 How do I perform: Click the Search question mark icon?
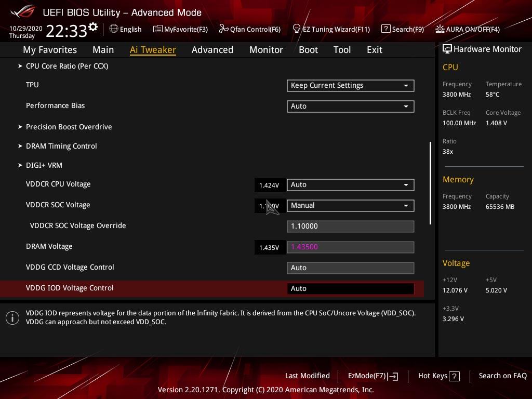(x=386, y=29)
